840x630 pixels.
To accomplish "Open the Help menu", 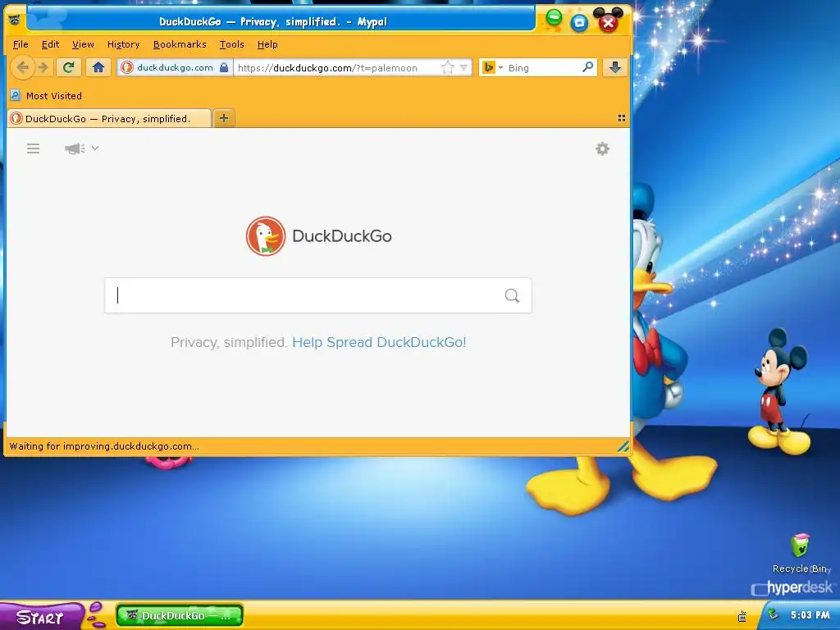I will click(267, 44).
